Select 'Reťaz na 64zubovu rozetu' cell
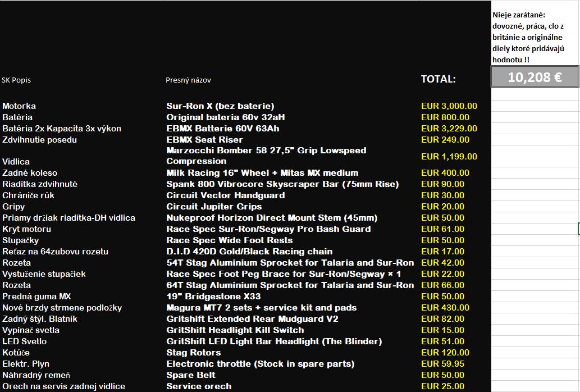The image size is (580, 392). click(55, 252)
